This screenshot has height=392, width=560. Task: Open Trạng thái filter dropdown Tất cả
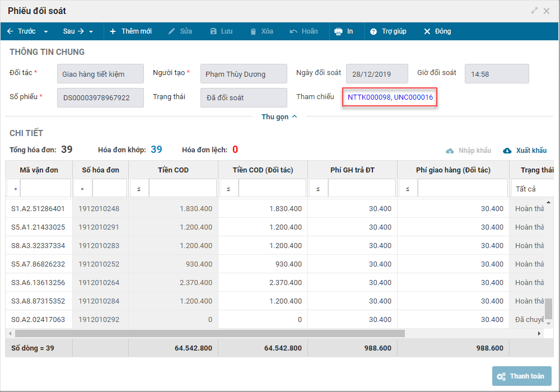click(532, 189)
